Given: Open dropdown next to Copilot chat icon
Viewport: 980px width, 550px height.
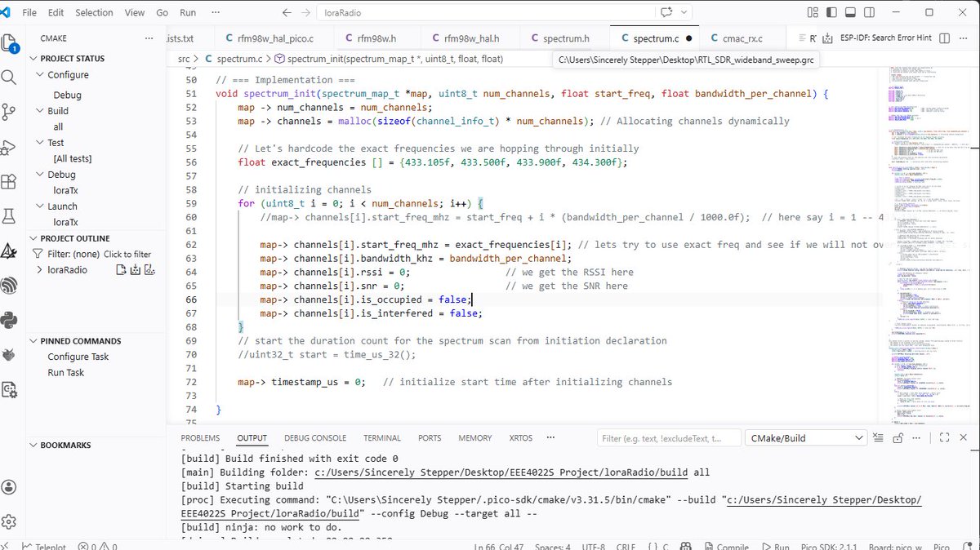Looking at the screenshot, I should pyautogui.click(x=684, y=13).
